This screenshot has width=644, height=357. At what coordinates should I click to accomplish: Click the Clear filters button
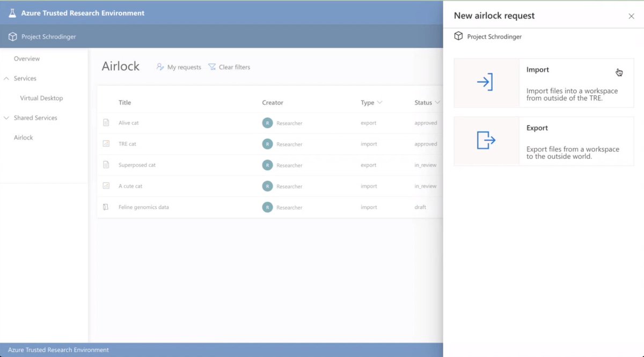click(229, 67)
